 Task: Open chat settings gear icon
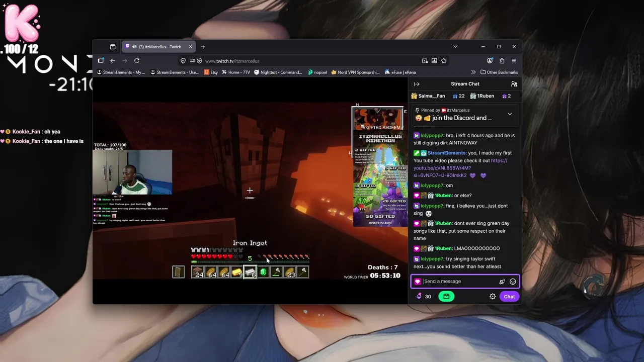click(493, 297)
